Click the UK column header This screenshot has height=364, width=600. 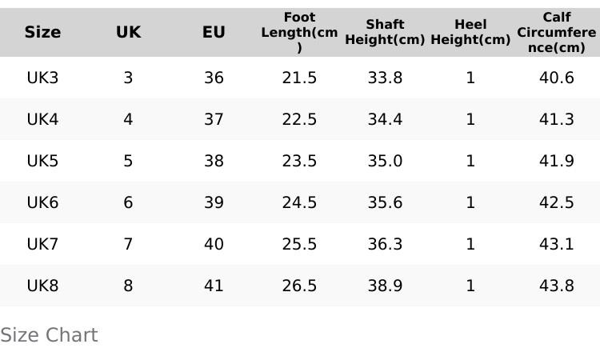[x=128, y=32]
